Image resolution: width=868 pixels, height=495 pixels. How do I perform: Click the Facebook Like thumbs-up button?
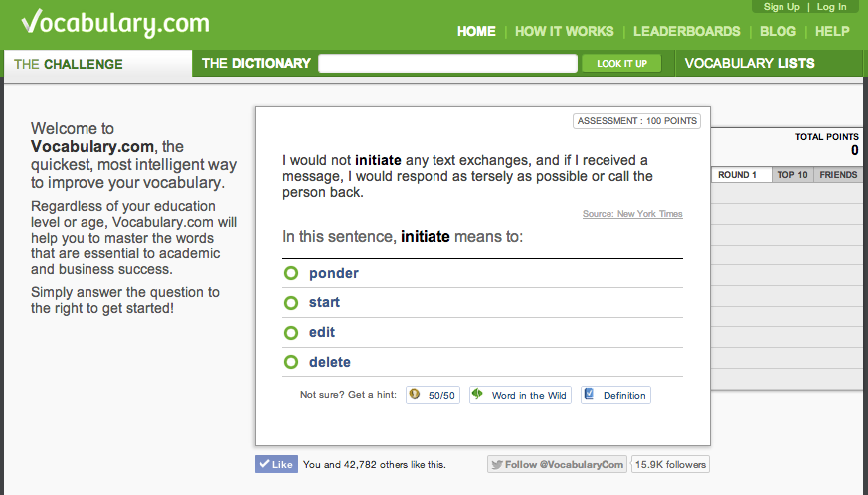275,464
